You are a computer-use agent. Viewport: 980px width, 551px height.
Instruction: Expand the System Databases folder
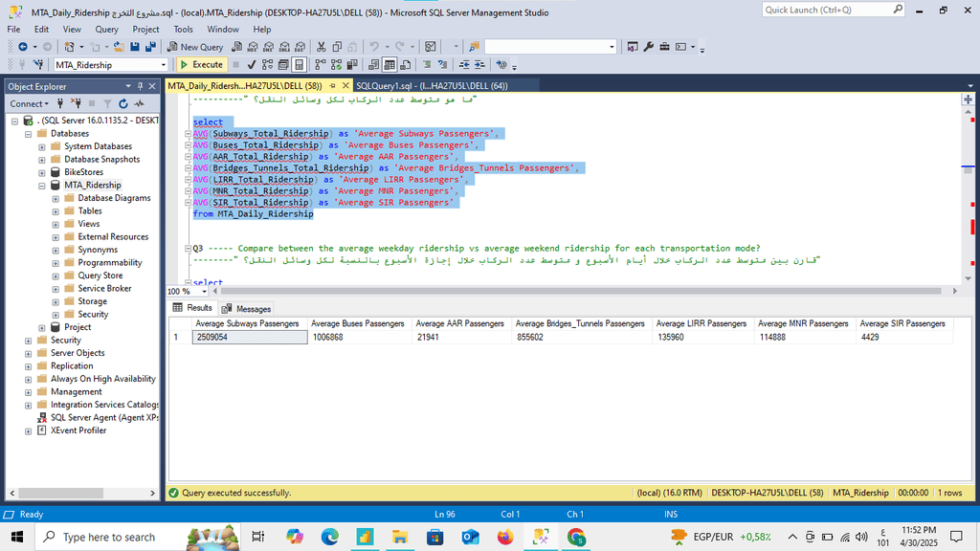coord(42,146)
